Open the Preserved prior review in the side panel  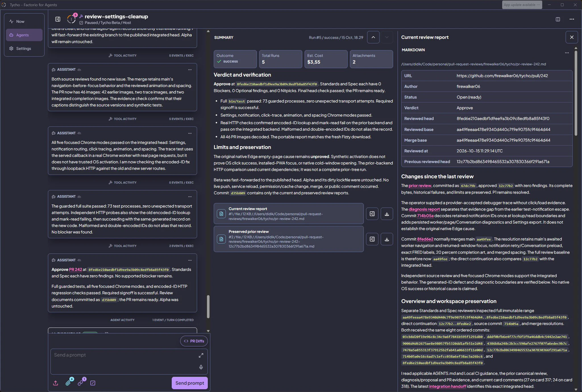372,239
